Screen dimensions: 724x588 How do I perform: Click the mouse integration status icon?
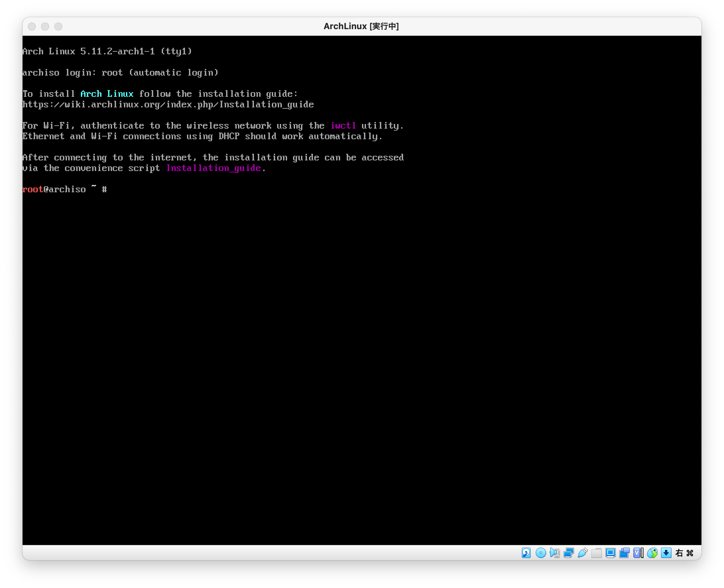652,553
